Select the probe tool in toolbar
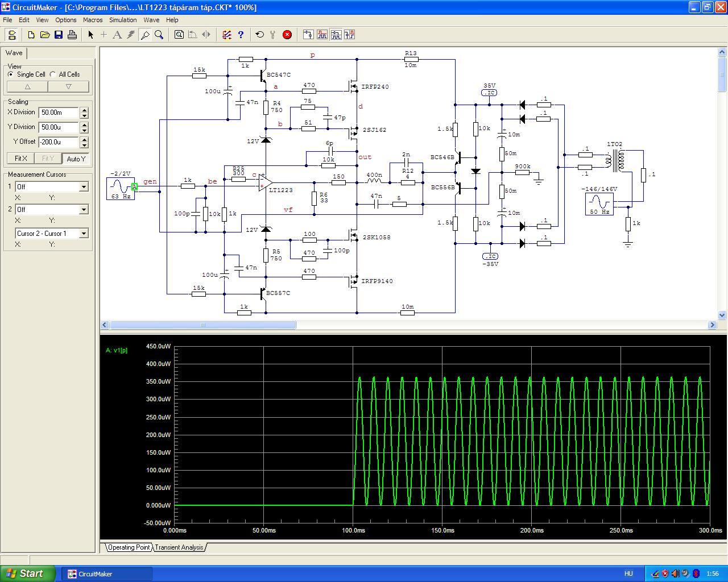The image size is (728, 582). 145,35
